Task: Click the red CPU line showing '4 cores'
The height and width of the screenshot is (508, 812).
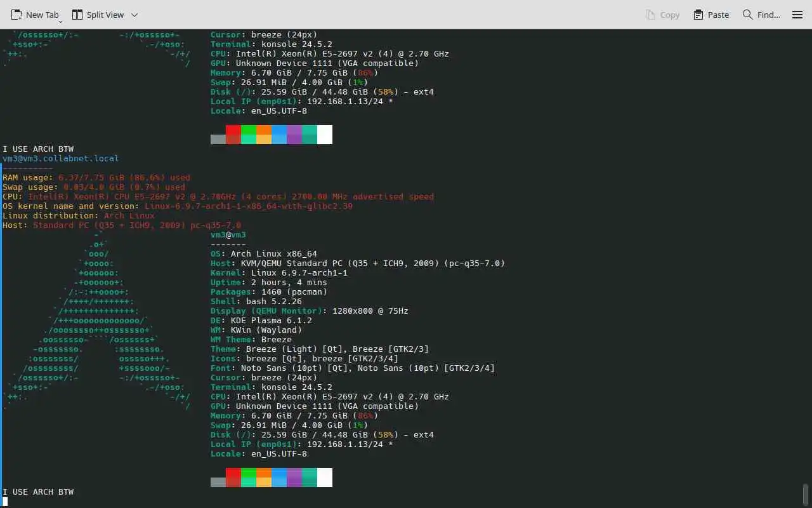Action: (218, 197)
